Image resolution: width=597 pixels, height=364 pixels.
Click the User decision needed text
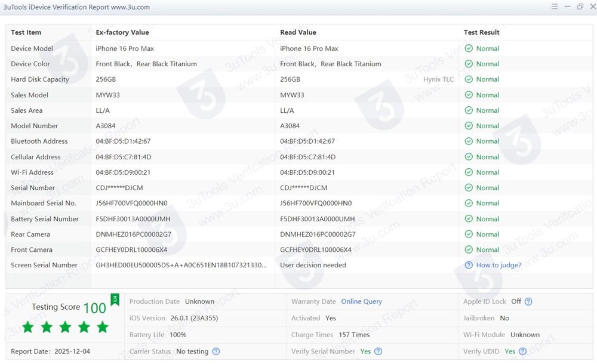[x=313, y=265]
